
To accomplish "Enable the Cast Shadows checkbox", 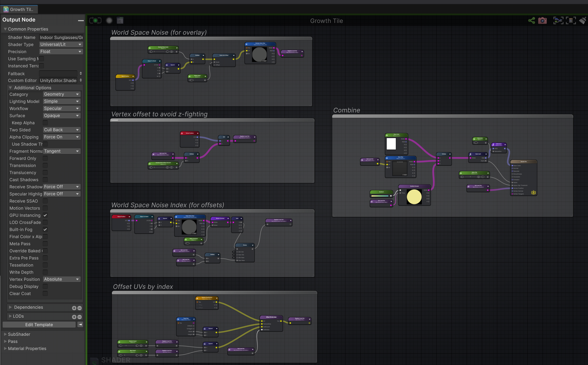I will (45, 180).
